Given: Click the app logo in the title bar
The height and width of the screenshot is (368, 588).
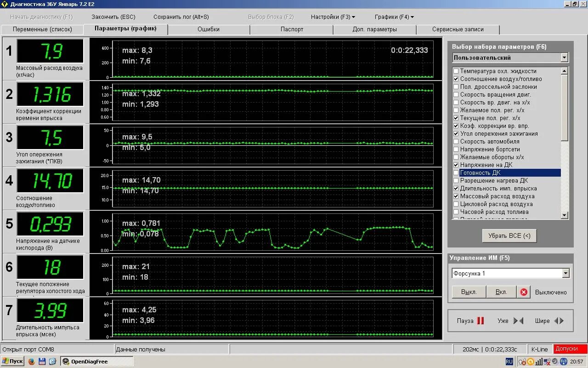Looking at the screenshot, I should click(5, 4).
